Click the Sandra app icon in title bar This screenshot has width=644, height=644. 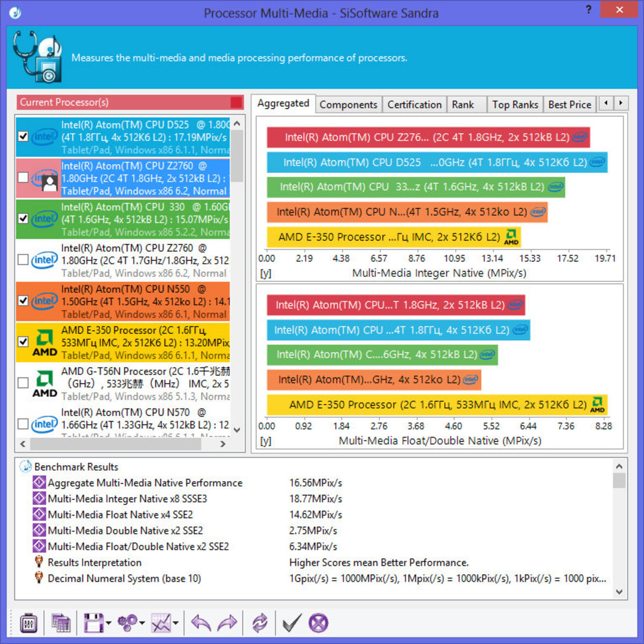click(15, 13)
